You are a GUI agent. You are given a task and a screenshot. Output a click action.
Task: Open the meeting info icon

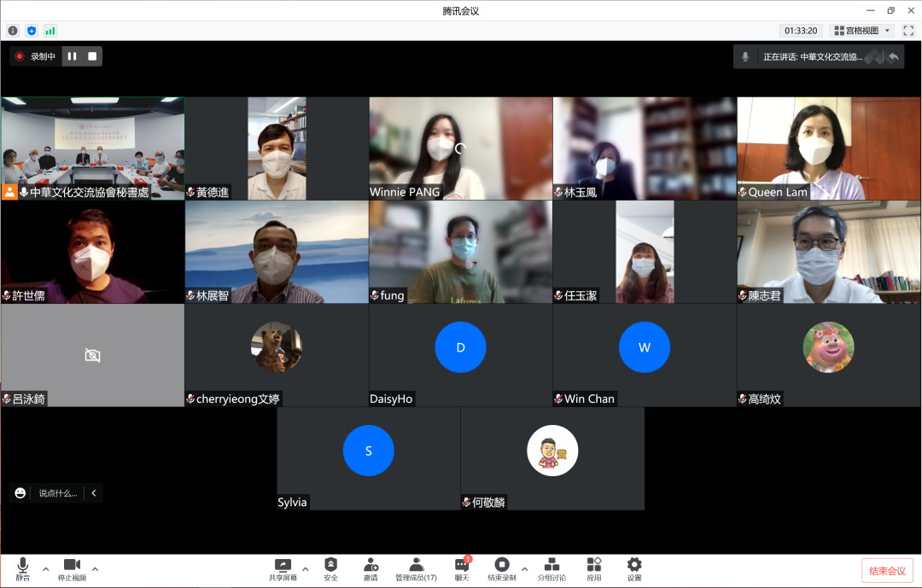point(13,31)
